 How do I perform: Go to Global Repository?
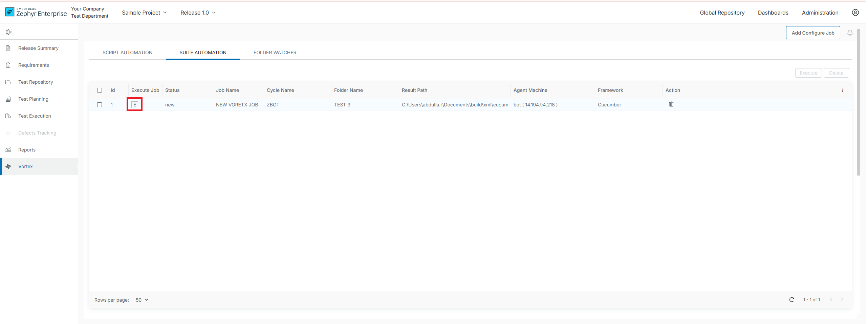click(x=722, y=13)
